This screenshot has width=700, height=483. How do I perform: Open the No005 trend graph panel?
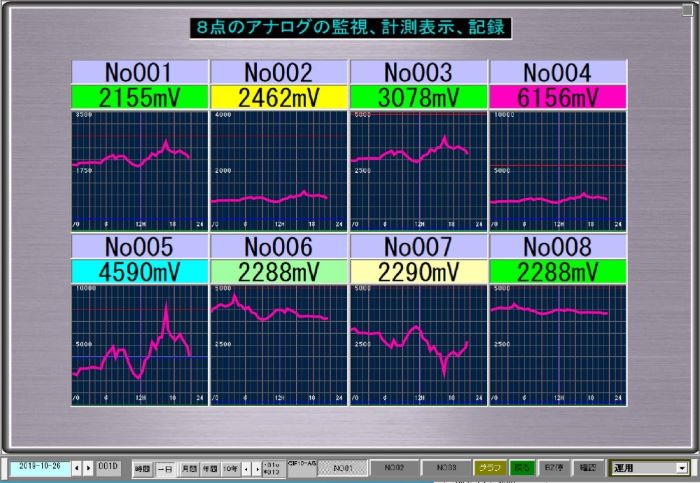(x=139, y=344)
